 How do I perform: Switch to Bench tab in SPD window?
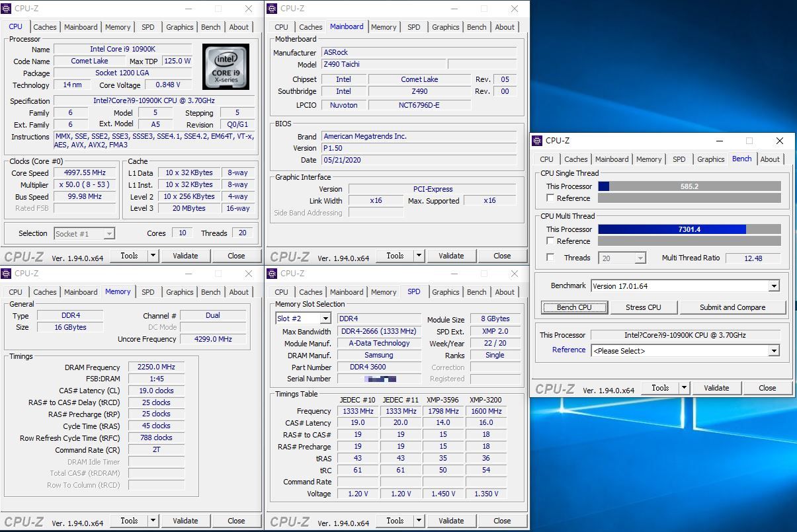[477, 292]
